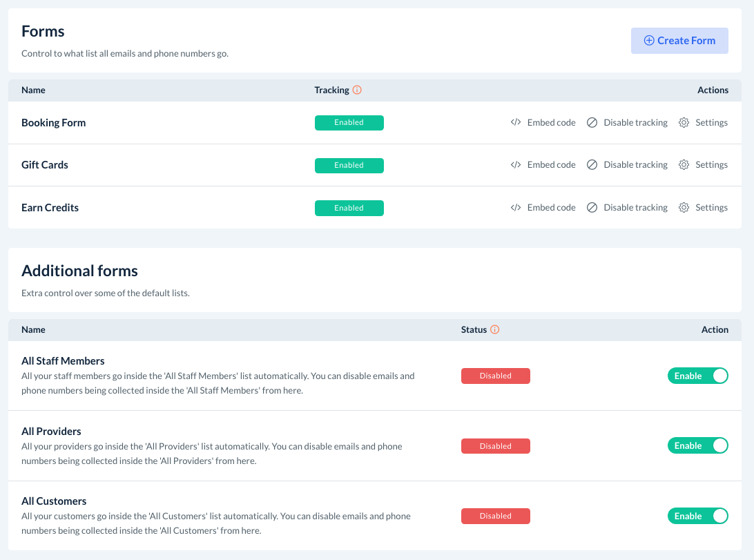754x560 pixels.
Task: Click the Gift Cards Enabled tracking badge
Action: [x=349, y=166]
